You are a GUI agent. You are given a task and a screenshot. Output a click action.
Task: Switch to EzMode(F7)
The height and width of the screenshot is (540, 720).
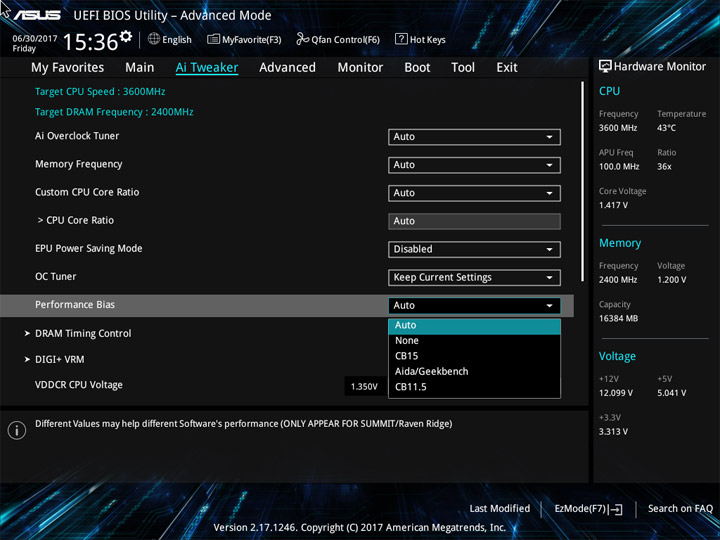pos(589,509)
